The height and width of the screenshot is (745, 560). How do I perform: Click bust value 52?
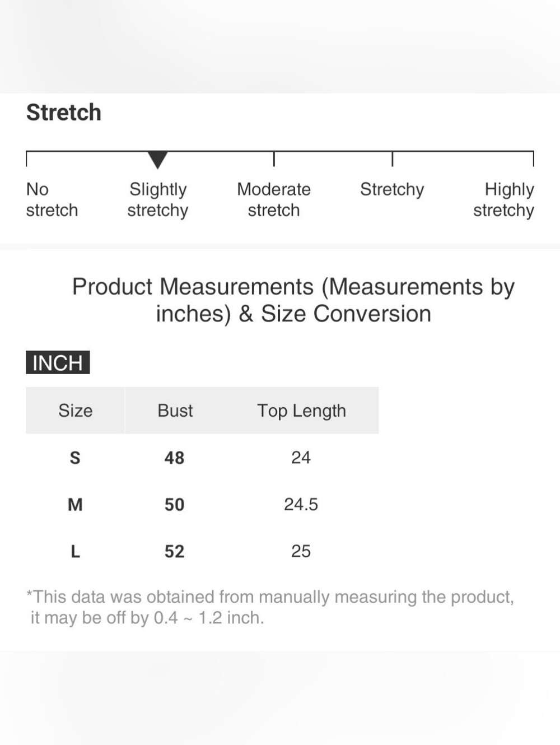[175, 551]
